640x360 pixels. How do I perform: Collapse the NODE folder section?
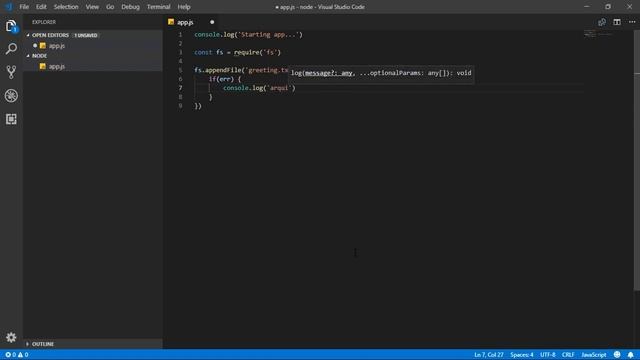click(28, 56)
